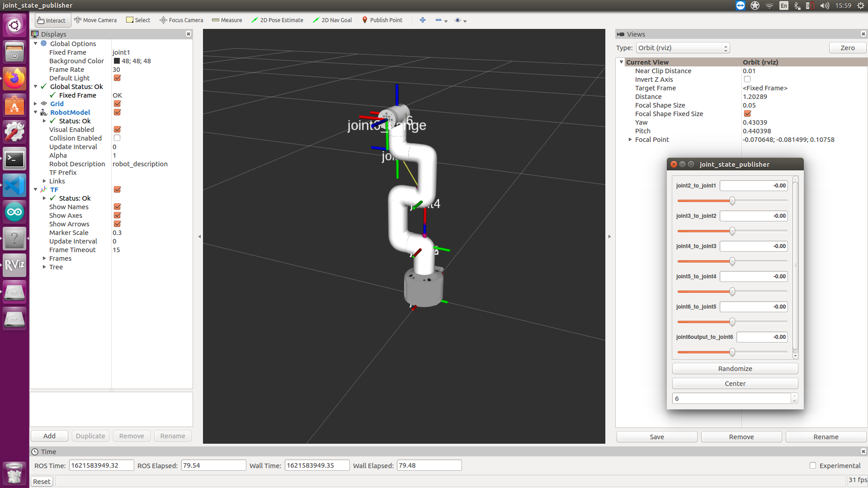Image resolution: width=868 pixels, height=488 pixels.
Task: Click the Randomize button in joint_state_publisher
Action: pyautogui.click(x=735, y=368)
